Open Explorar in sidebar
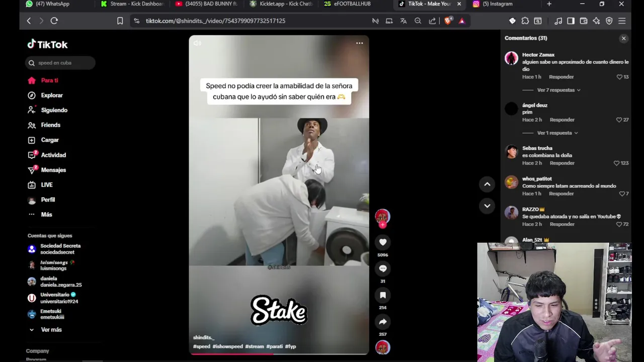 [51, 96]
